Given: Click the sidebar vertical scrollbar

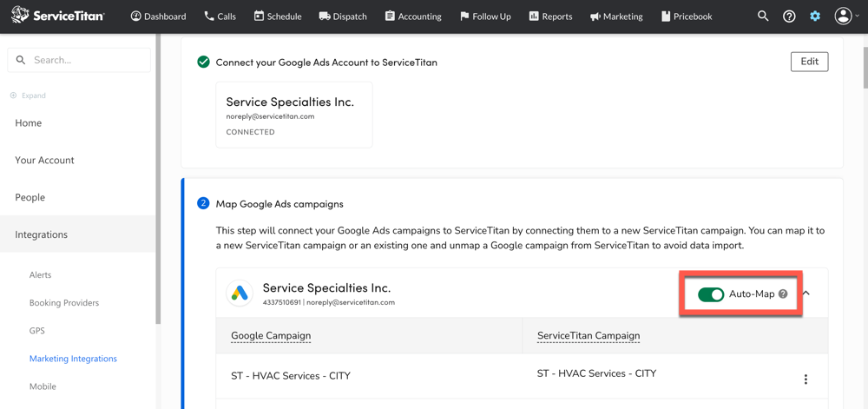Looking at the screenshot, I should 158,178.
